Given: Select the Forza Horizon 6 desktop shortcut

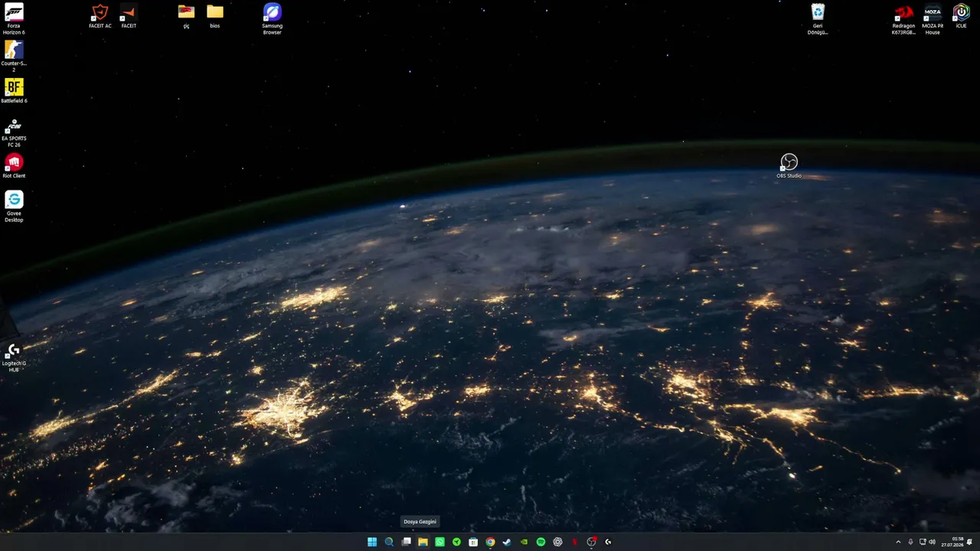Looking at the screenshot, I should tap(14, 19).
